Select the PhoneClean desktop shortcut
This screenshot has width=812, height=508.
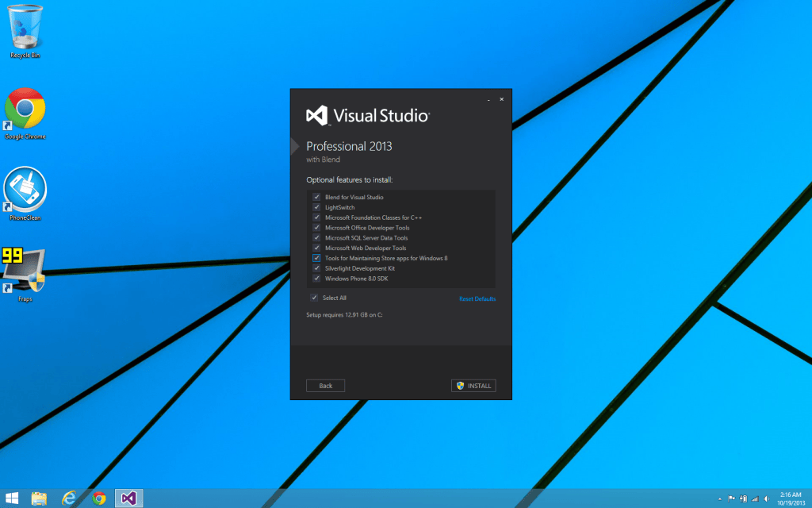[x=25, y=194]
